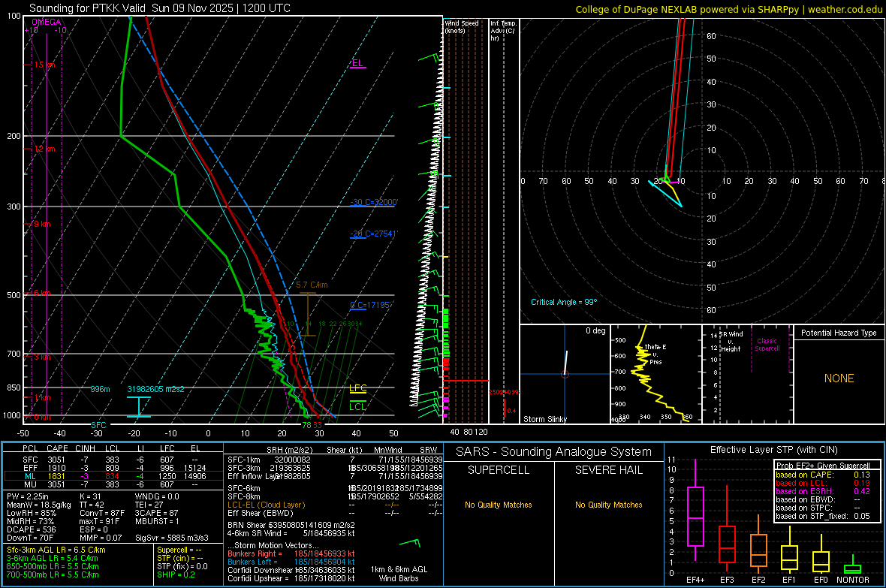The width and height of the screenshot is (886, 588).
Task: Click the '5.7 C/km' lapse rate label
Action: tap(312, 285)
